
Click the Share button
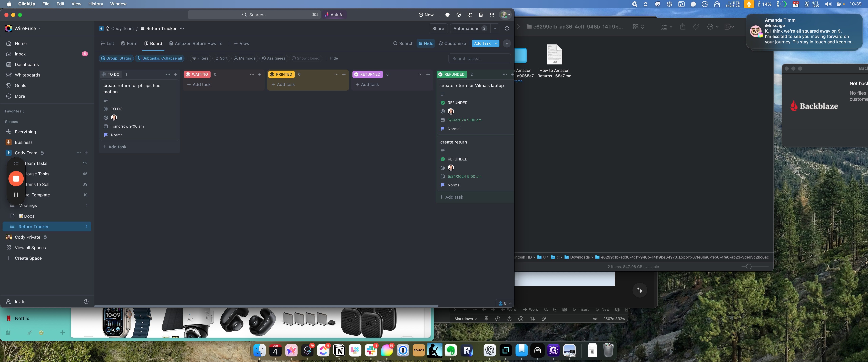pyautogui.click(x=438, y=29)
